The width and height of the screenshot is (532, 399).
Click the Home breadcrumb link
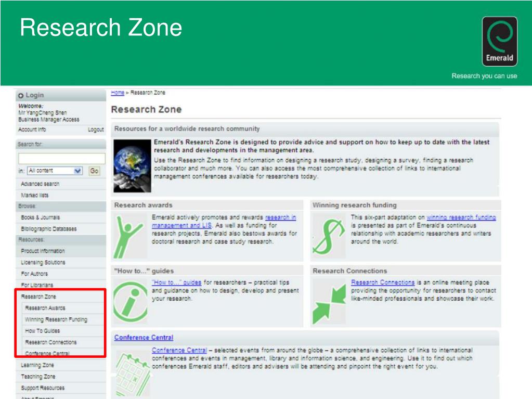tap(118, 93)
